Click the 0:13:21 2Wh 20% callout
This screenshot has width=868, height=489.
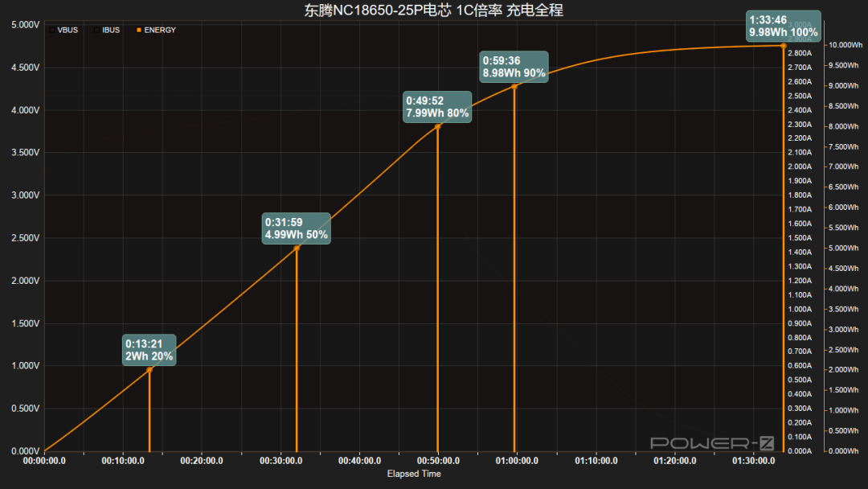(x=149, y=350)
